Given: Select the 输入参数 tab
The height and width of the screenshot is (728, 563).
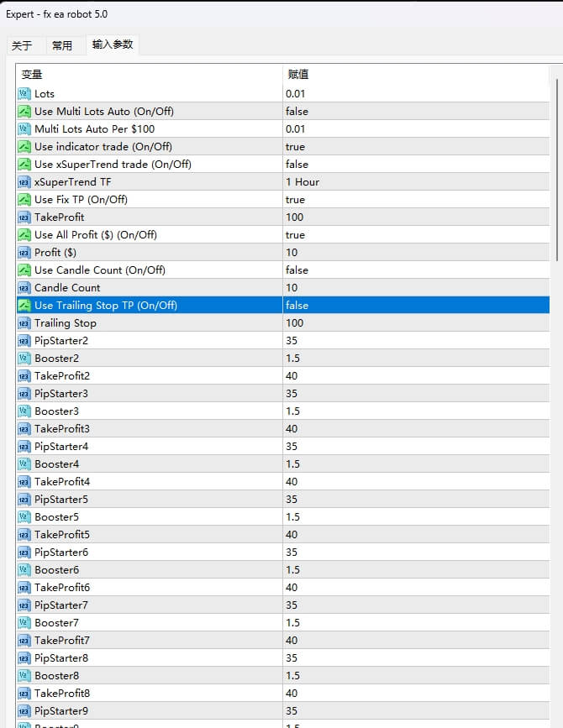Looking at the screenshot, I should (x=113, y=45).
